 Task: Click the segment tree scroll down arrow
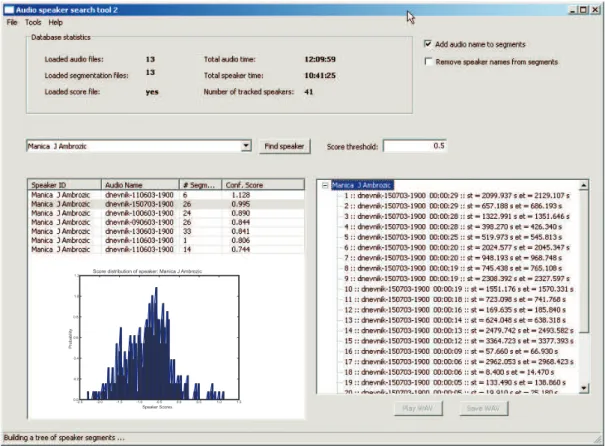[584, 388]
